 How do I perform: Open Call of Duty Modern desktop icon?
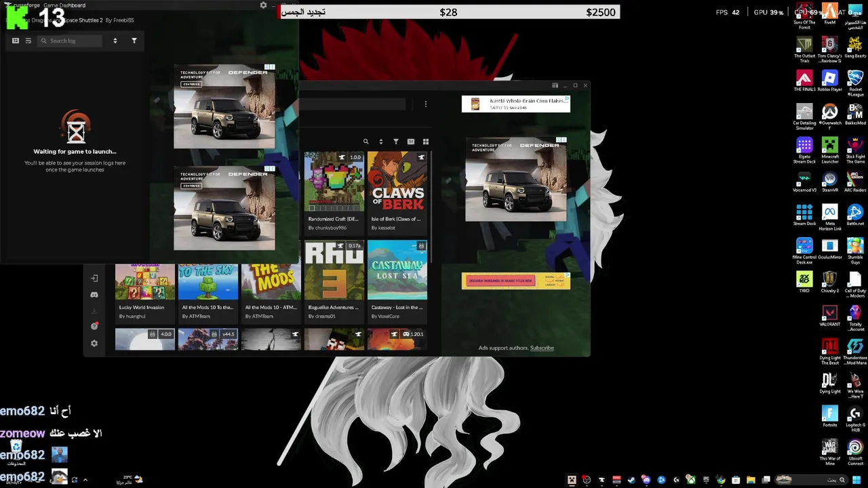coord(855,284)
